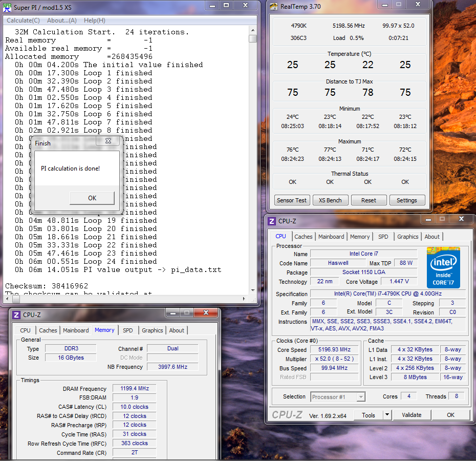Open Graphics tab in right CPU-Z window

click(x=408, y=237)
